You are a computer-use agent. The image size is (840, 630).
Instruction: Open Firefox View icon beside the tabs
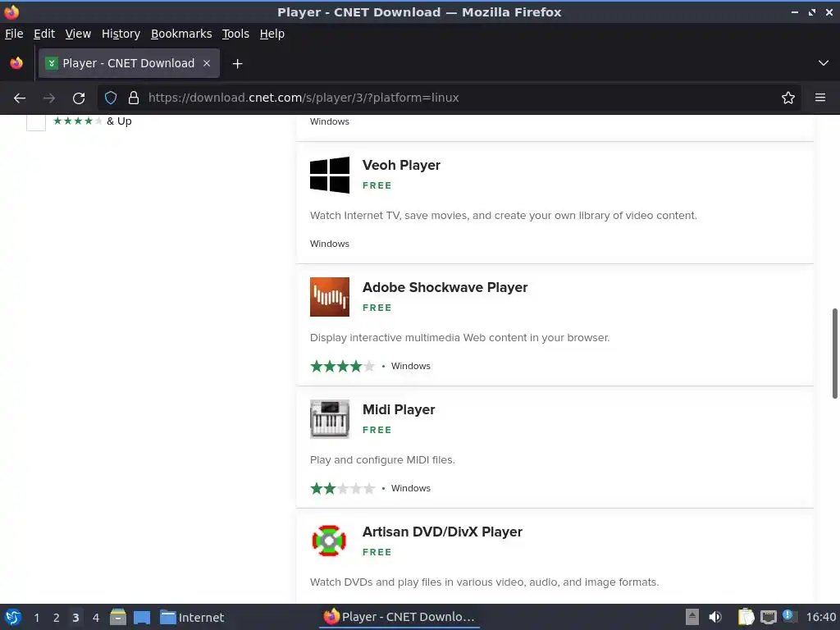(x=16, y=63)
